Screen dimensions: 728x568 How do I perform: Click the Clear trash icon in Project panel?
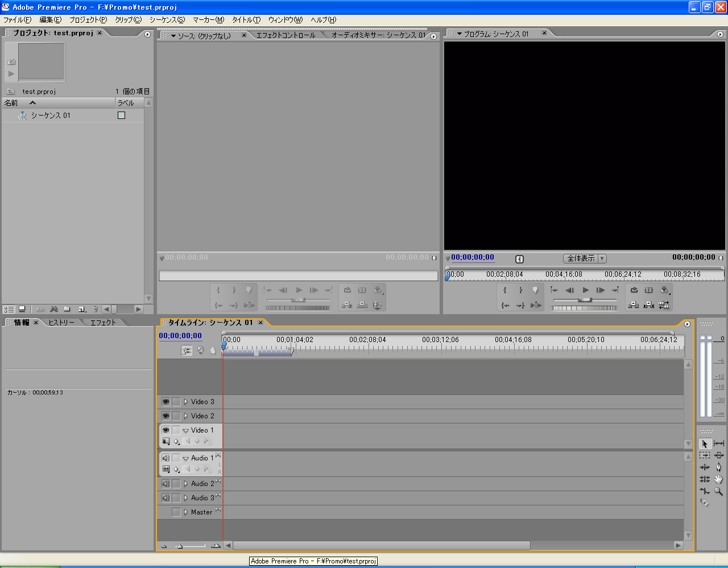pyautogui.click(x=96, y=309)
